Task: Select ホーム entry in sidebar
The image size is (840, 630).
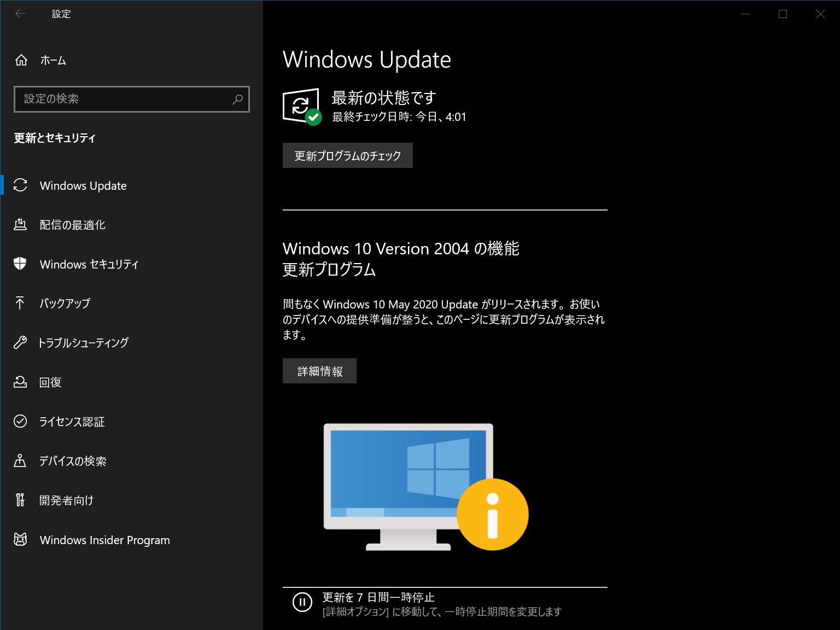Action: [52, 61]
